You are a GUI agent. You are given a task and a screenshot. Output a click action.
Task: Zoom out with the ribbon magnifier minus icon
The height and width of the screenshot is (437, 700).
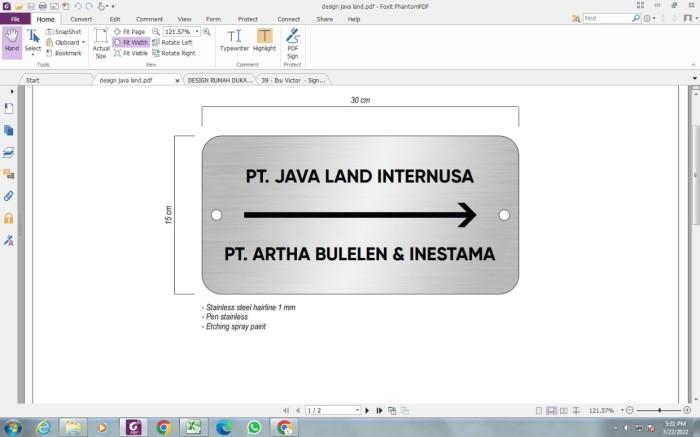pyautogui.click(x=156, y=32)
